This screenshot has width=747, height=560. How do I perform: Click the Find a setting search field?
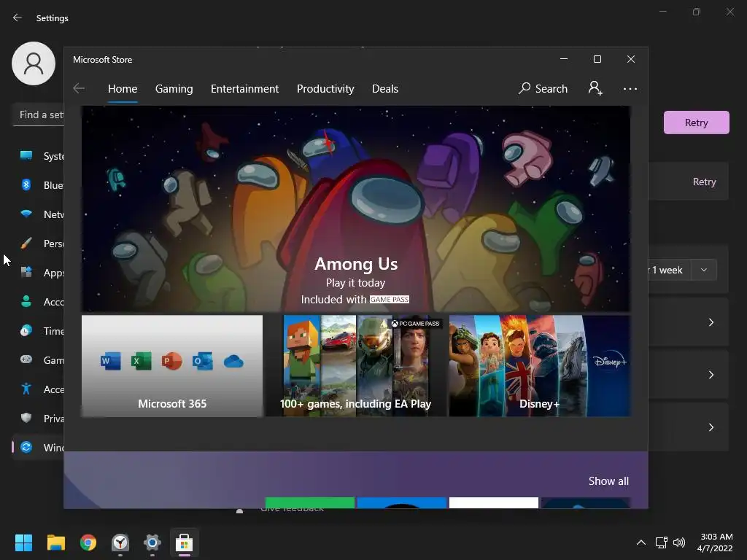coord(38,114)
